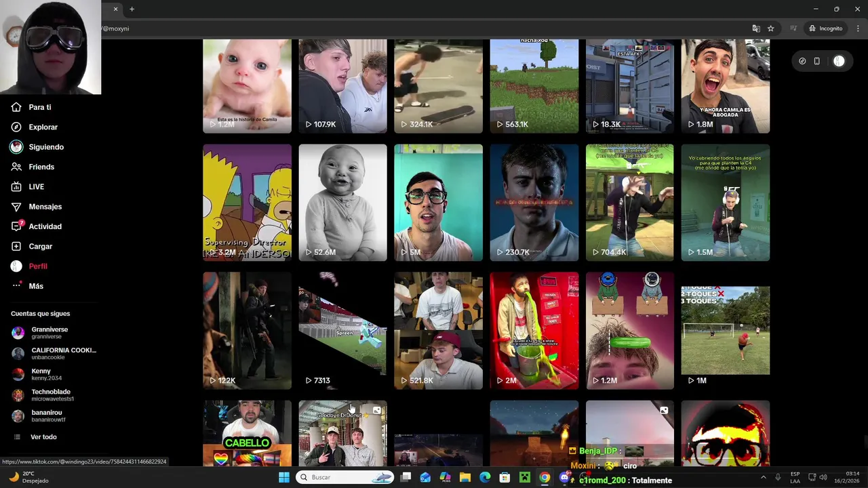
Task: Switch to Google Chrome in the taskbar
Action: pyautogui.click(x=545, y=477)
